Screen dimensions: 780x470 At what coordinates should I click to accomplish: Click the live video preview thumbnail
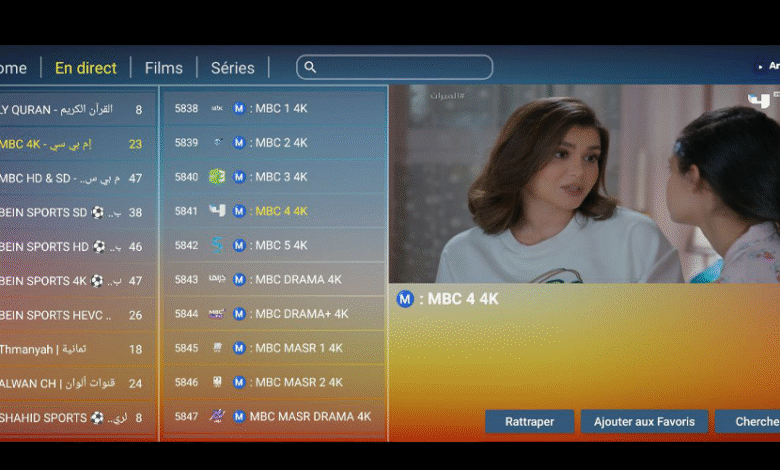click(584, 183)
